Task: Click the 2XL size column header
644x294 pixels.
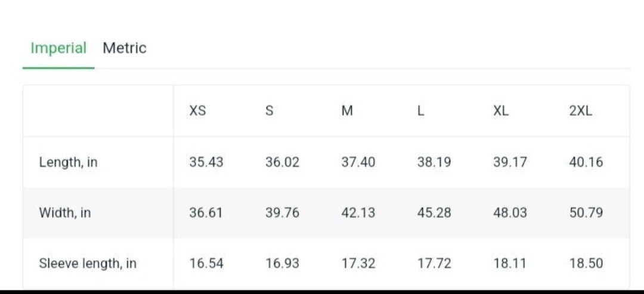Action: (581, 111)
